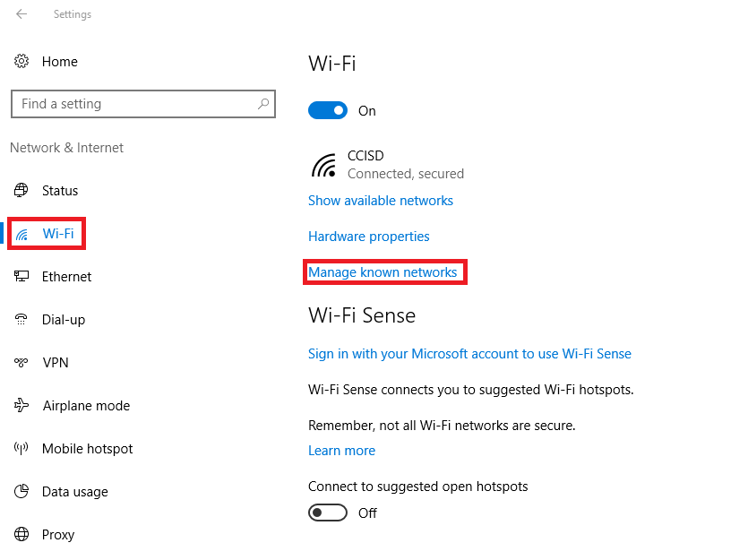Click the Ethernet monitor icon

pos(21,276)
